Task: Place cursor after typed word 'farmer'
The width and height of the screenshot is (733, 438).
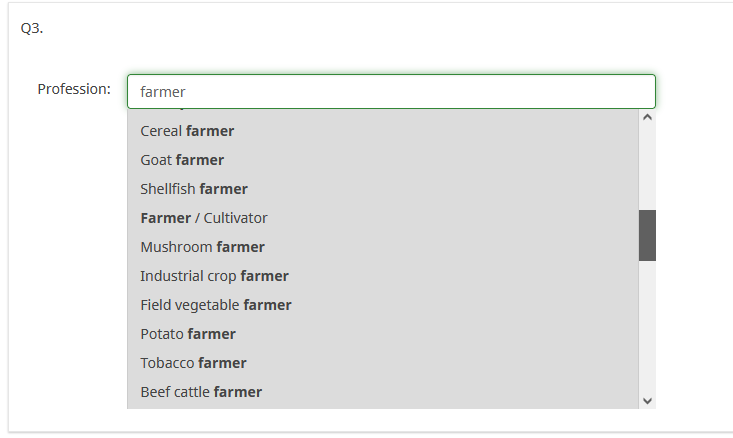Action: 188,92
